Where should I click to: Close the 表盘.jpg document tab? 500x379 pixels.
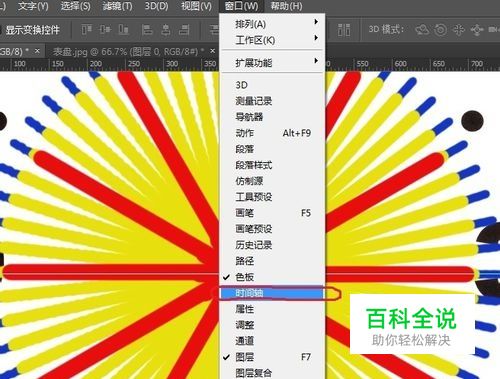pyautogui.click(x=212, y=51)
